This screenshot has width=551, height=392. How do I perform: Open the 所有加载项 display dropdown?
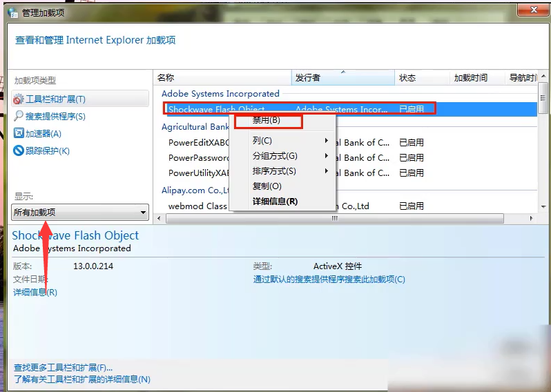[80, 213]
